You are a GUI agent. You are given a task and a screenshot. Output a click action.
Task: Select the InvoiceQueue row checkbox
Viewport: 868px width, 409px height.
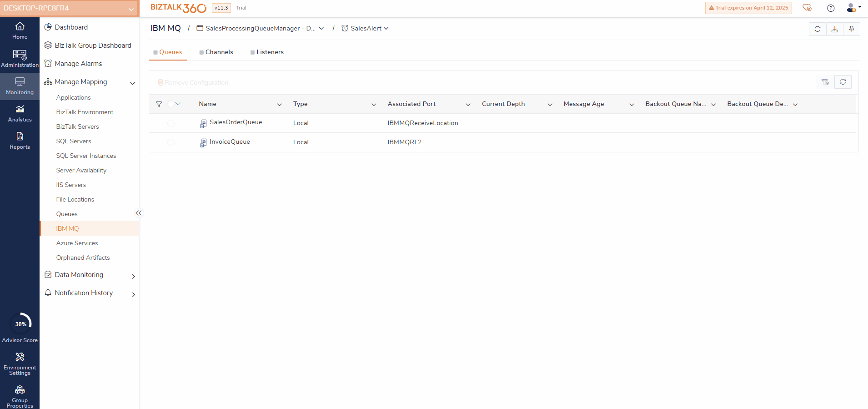pos(171,142)
